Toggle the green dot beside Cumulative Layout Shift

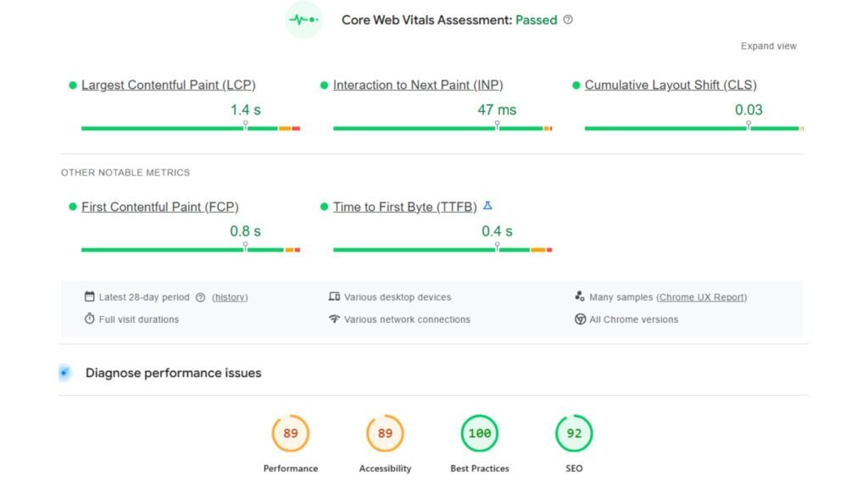576,85
